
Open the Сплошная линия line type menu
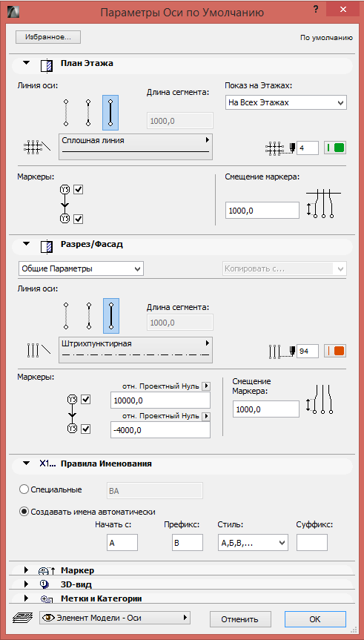[x=136, y=145]
